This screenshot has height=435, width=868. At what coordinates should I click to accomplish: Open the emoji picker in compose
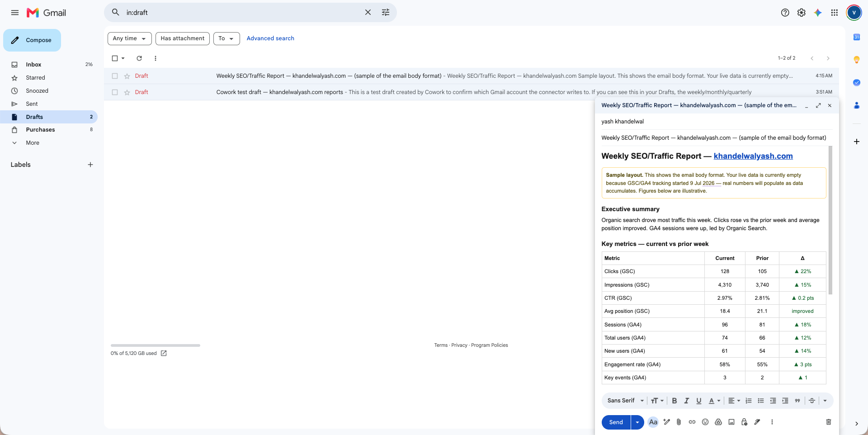[x=705, y=422]
